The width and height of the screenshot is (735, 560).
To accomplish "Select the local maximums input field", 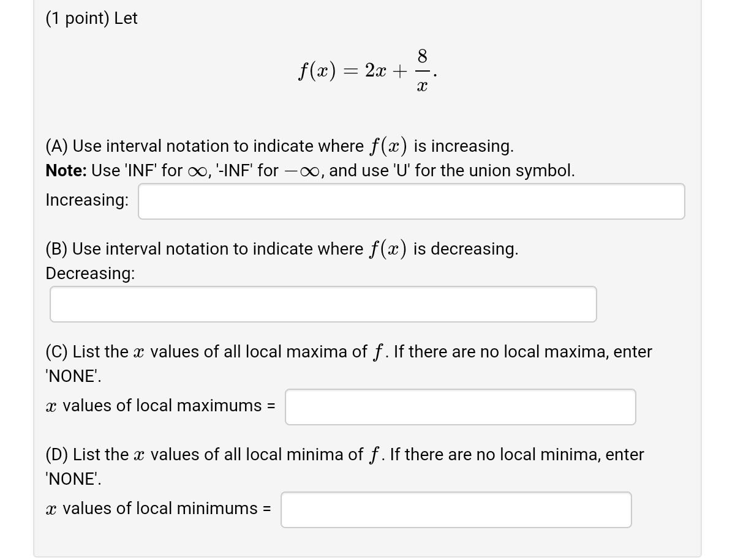I will click(x=459, y=406).
